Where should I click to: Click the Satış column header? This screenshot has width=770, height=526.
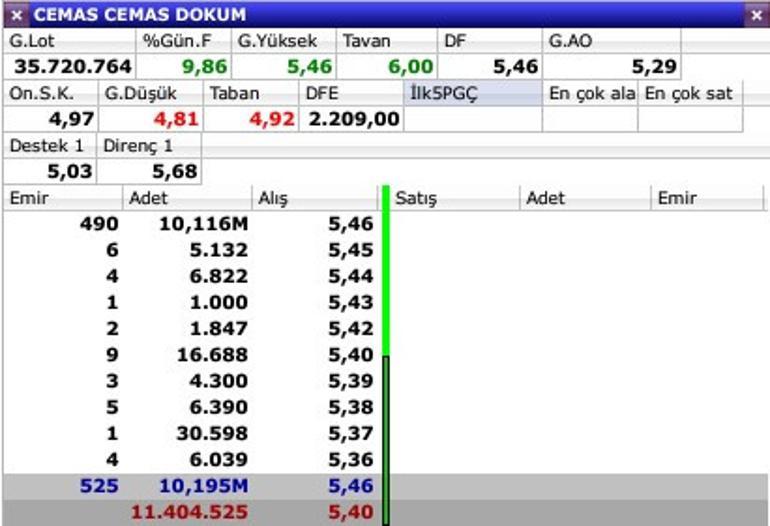pyautogui.click(x=456, y=198)
